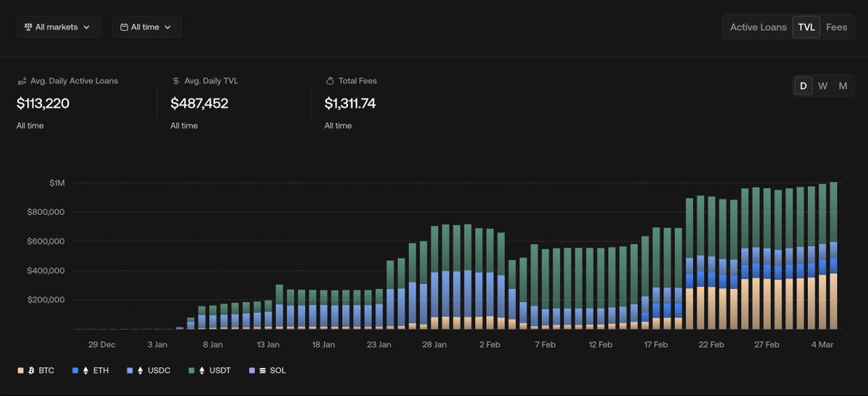The image size is (868, 396).
Task: Click the 12 Feb x-axis label
Action: click(601, 345)
